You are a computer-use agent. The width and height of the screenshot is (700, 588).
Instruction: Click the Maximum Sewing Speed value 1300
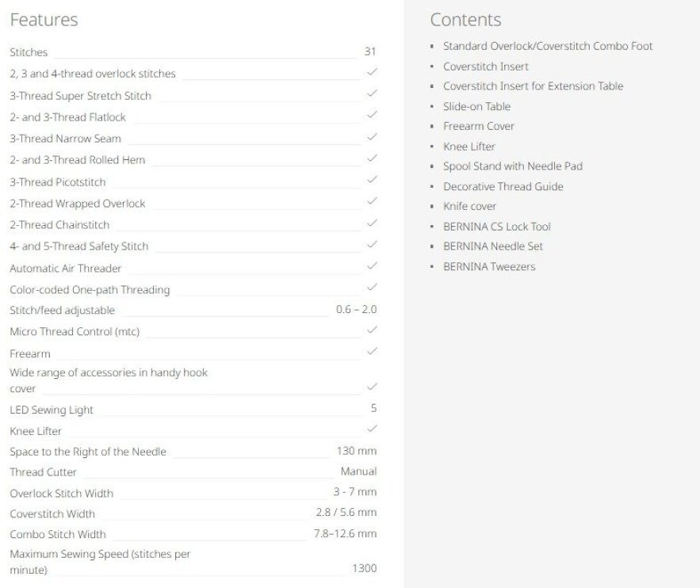point(364,568)
